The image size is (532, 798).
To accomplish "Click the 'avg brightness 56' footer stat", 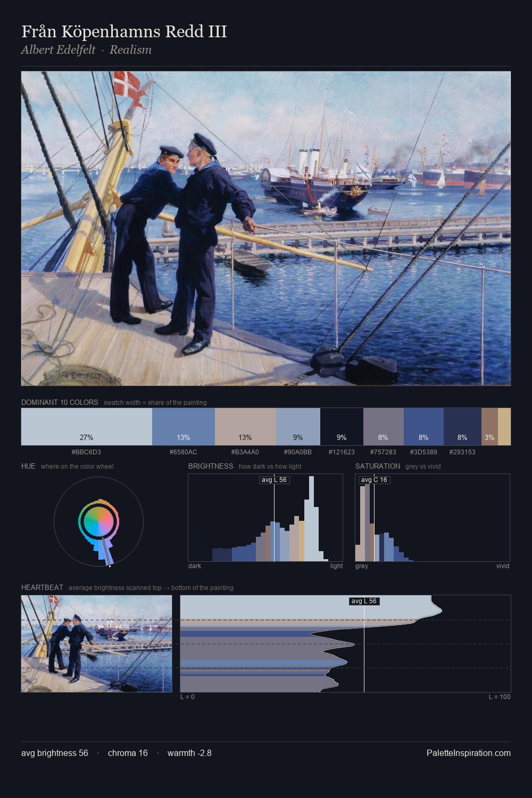I will tap(55, 753).
